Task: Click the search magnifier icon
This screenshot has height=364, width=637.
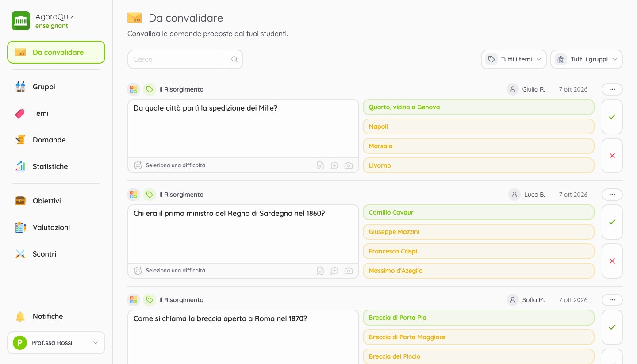Action: (x=234, y=59)
